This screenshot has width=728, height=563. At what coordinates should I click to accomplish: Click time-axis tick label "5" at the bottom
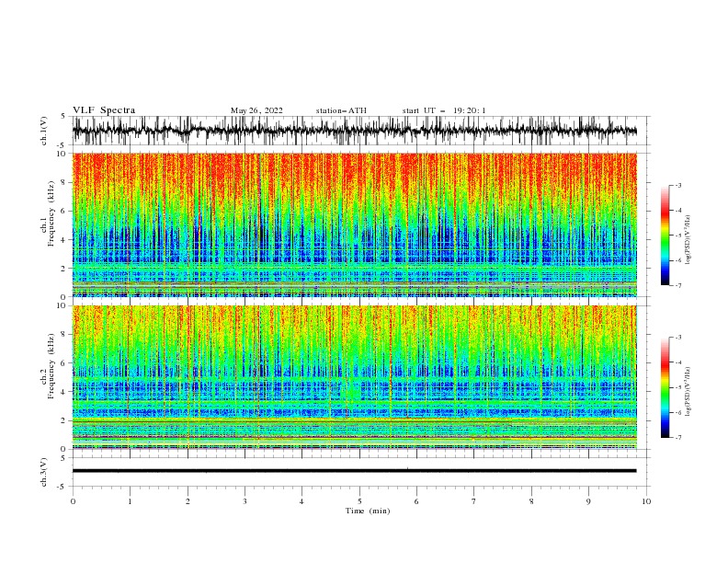(x=359, y=501)
